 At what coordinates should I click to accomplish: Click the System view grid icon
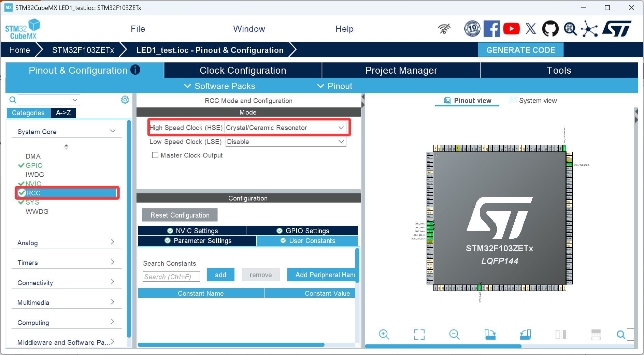point(513,100)
